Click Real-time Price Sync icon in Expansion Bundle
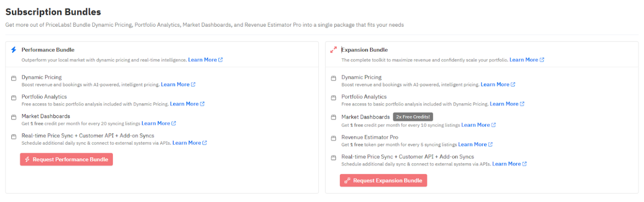Image resolution: width=644 pixels, height=202 pixels. coord(333,158)
